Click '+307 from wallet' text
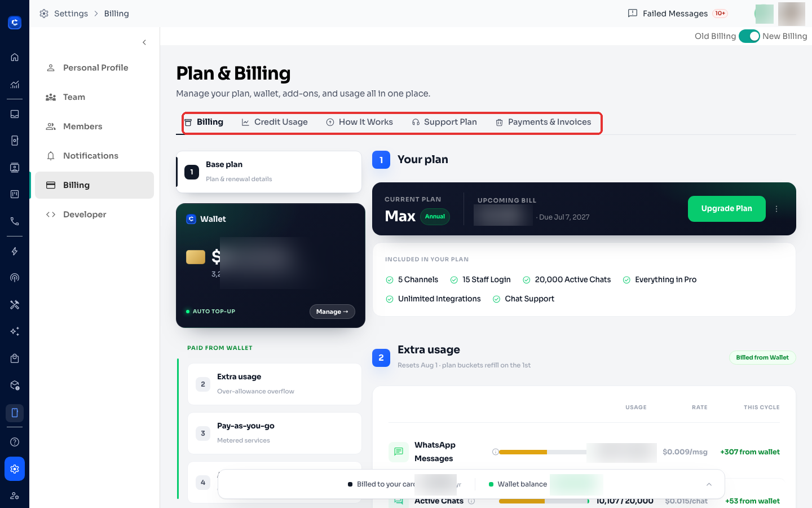The image size is (812, 508). click(x=750, y=452)
